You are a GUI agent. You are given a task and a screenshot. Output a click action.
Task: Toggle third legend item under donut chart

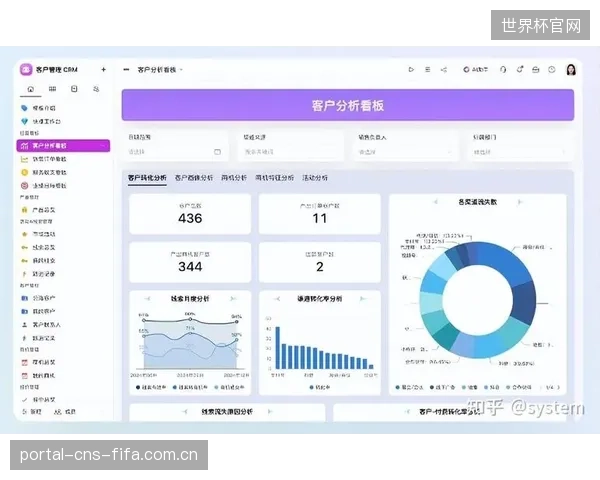(470, 387)
